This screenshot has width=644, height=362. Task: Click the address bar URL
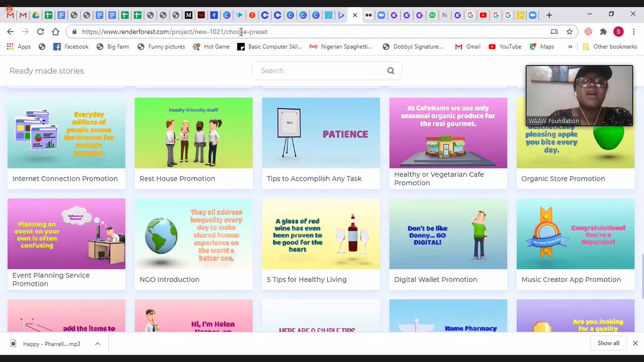[x=175, y=32]
